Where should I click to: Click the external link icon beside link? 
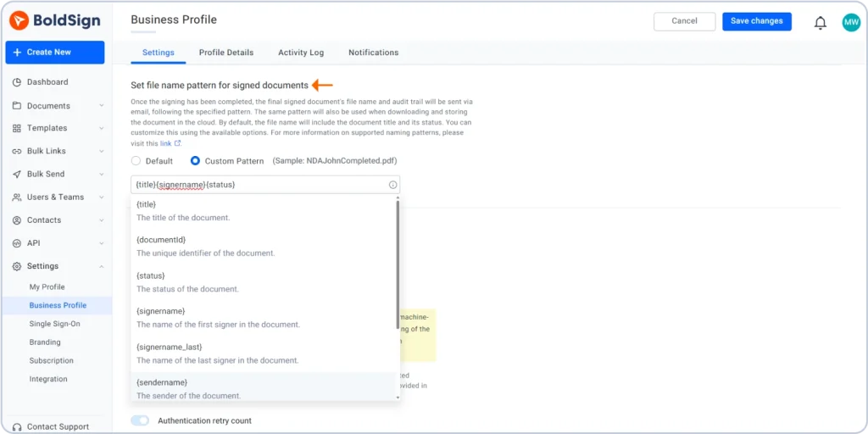(x=177, y=142)
